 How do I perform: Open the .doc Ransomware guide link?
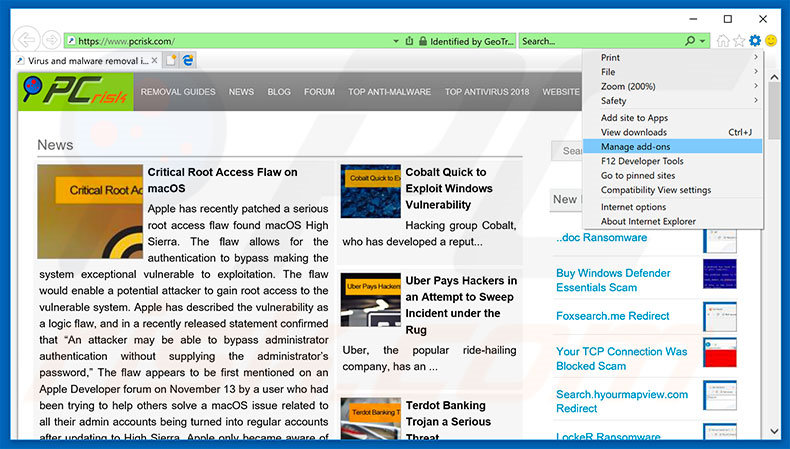[602, 237]
